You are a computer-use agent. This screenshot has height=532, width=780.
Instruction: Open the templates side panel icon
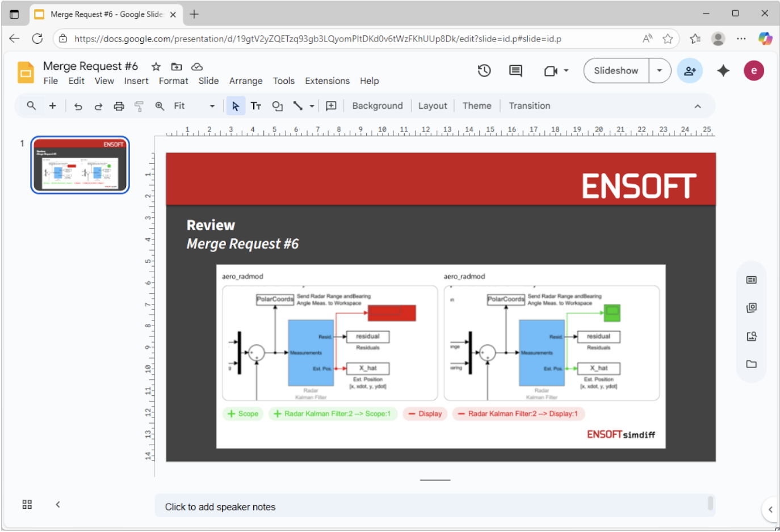point(752,308)
